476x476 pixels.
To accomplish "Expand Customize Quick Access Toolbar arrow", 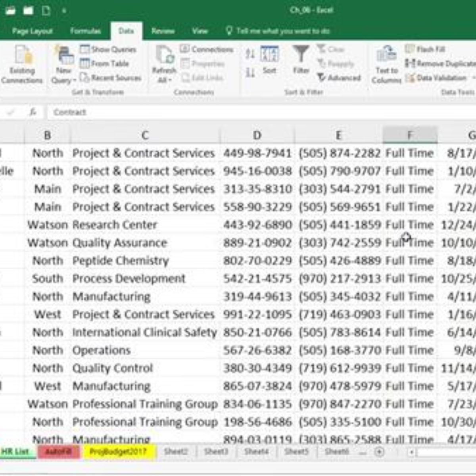I will click(x=63, y=11).
